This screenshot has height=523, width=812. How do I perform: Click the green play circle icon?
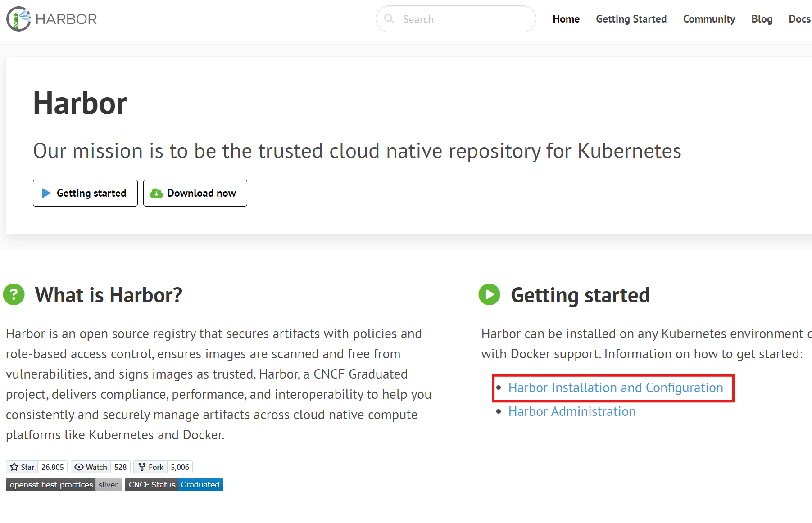pos(490,295)
